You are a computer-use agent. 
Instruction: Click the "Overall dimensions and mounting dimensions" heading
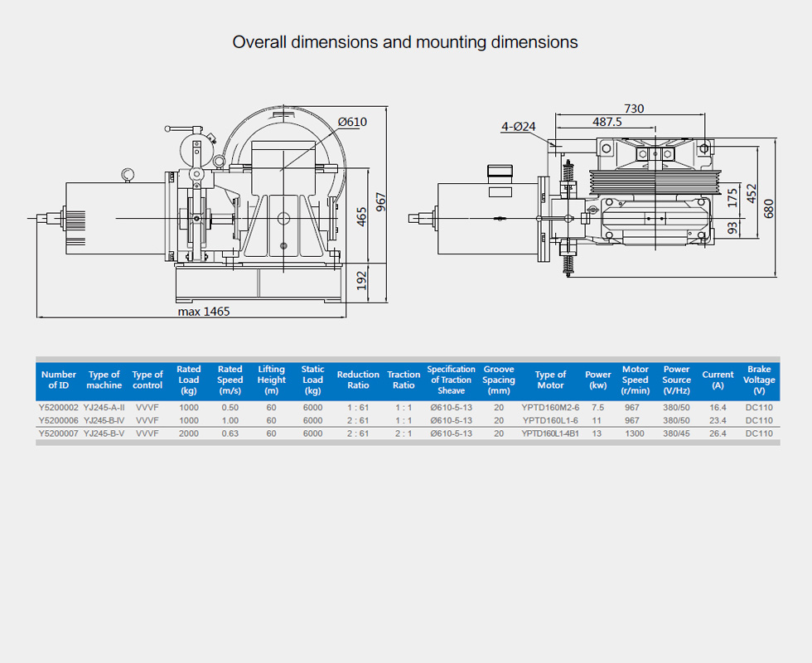pyautogui.click(x=405, y=42)
